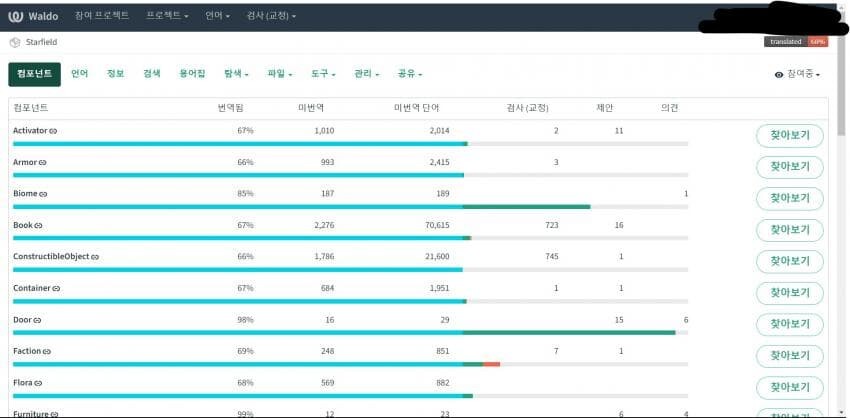This screenshot has height=418, width=850.
Task: Click the Faction translation progress bar
Action: pos(350,364)
